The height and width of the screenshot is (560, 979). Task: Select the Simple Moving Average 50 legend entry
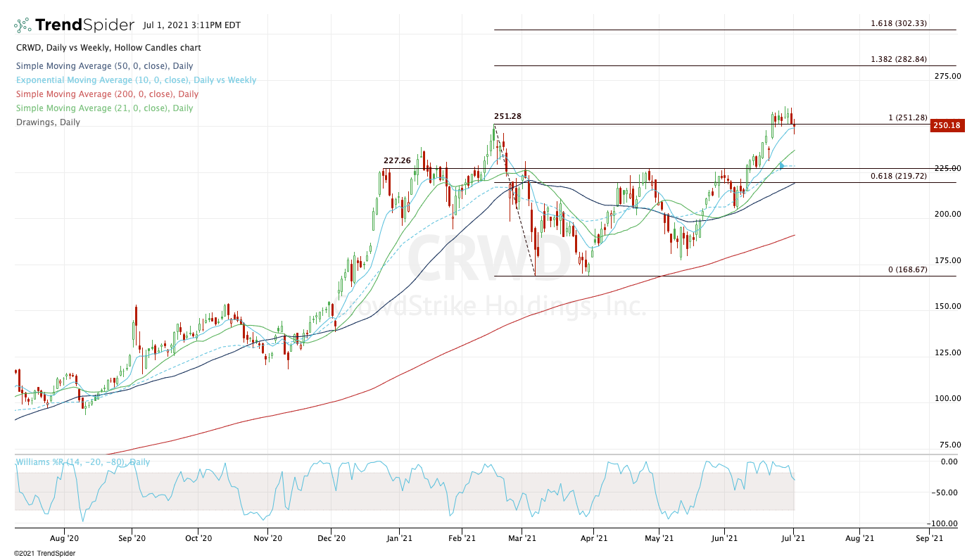[104, 66]
